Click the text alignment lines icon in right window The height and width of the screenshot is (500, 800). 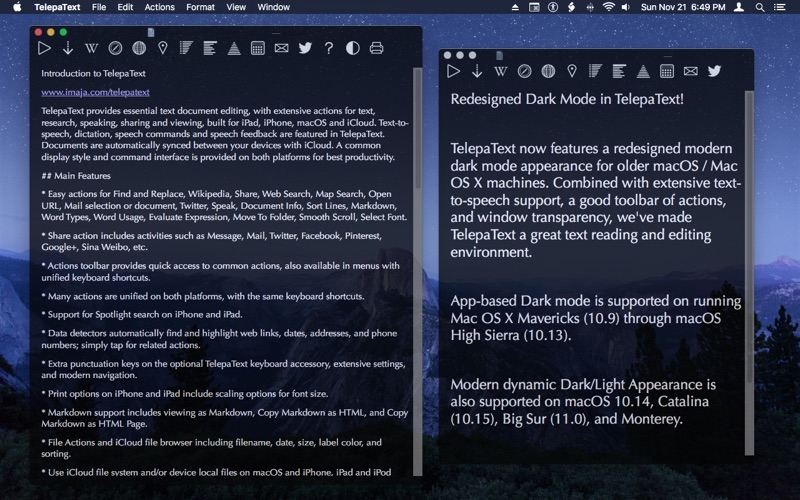[x=619, y=71]
